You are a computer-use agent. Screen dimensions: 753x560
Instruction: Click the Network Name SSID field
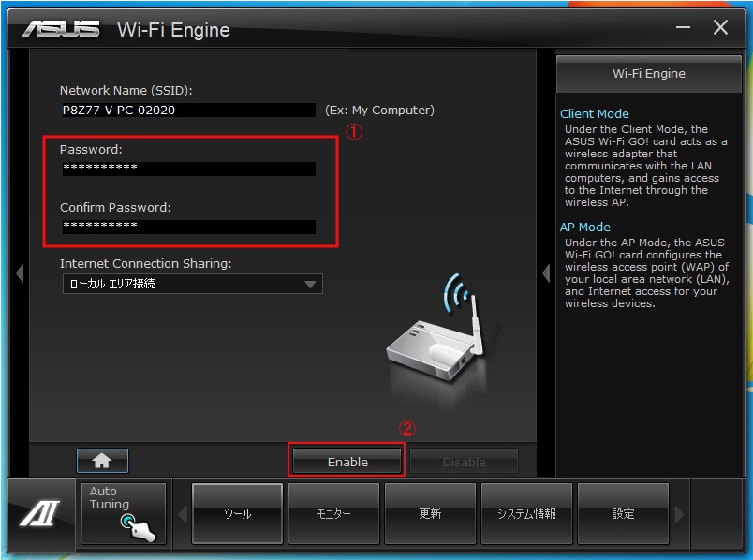[189, 110]
